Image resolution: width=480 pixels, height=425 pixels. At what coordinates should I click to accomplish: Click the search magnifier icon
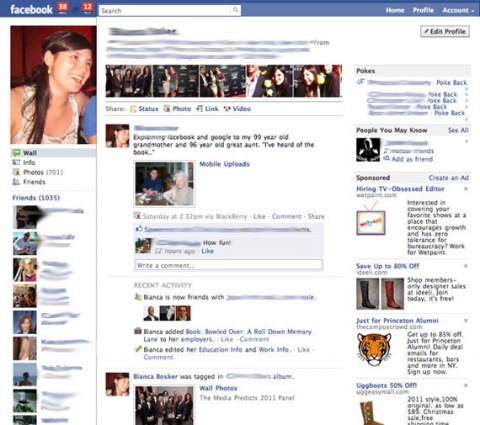click(x=235, y=10)
